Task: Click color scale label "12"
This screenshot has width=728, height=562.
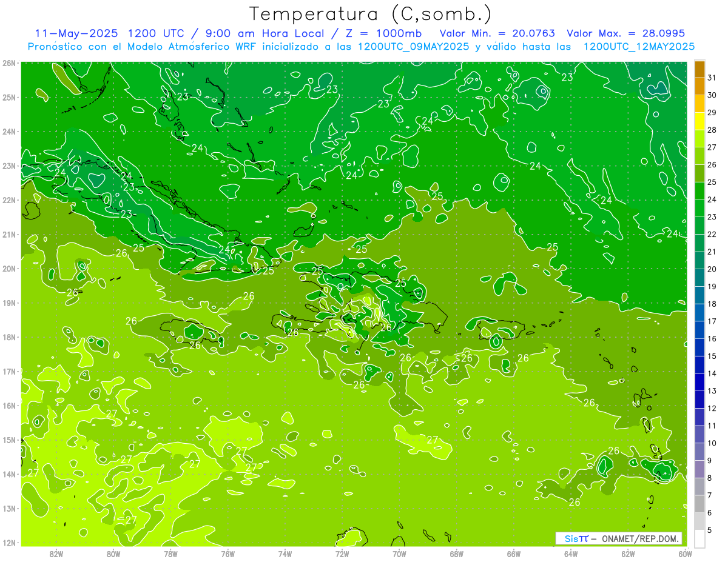Action: [712, 408]
